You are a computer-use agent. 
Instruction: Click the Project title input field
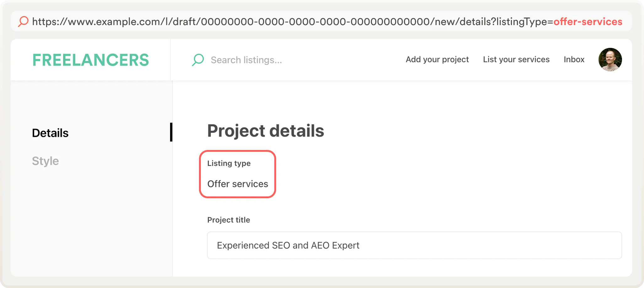tap(414, 245)
